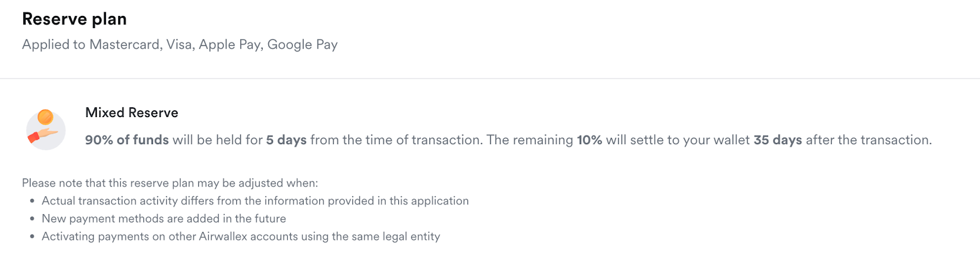Click 'will settle to your wallet' text
Screen dimensions: 980x260
(677, 140)
